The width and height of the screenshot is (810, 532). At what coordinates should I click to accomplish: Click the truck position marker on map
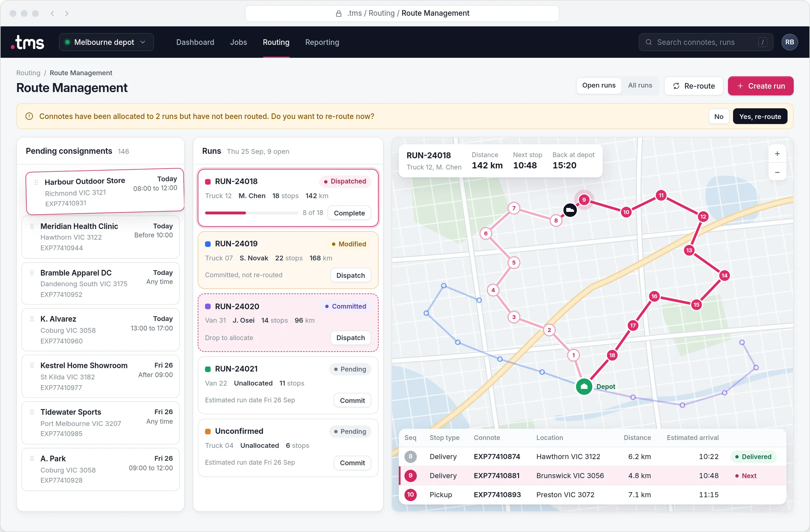click(570, 210)
